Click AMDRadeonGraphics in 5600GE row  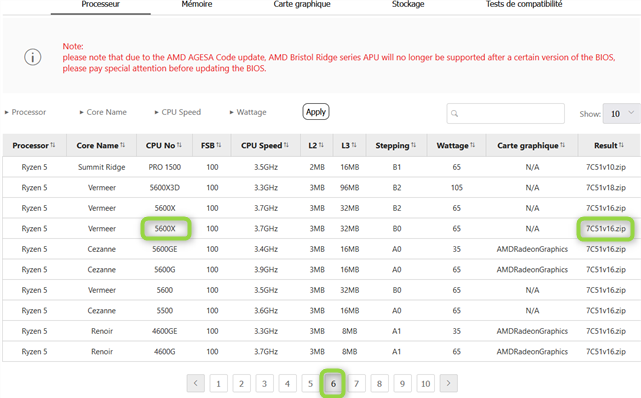[532, 249]
